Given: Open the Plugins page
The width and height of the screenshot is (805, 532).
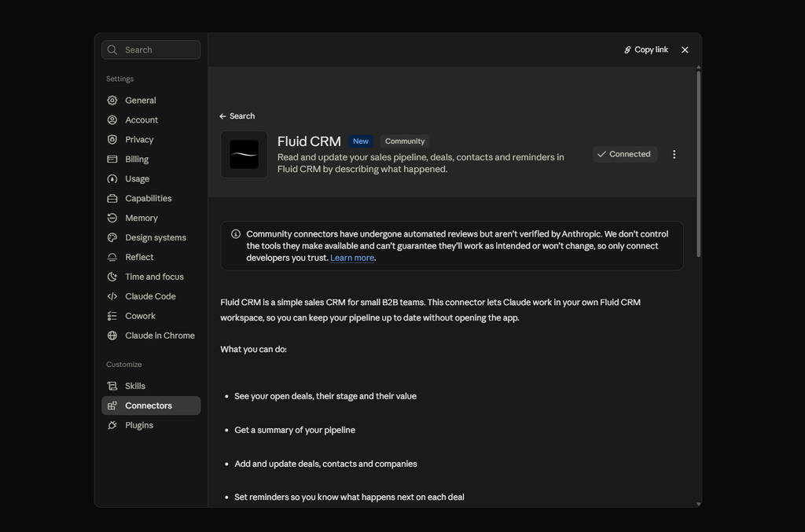Looking at the screenshot, I should [151, 425].
